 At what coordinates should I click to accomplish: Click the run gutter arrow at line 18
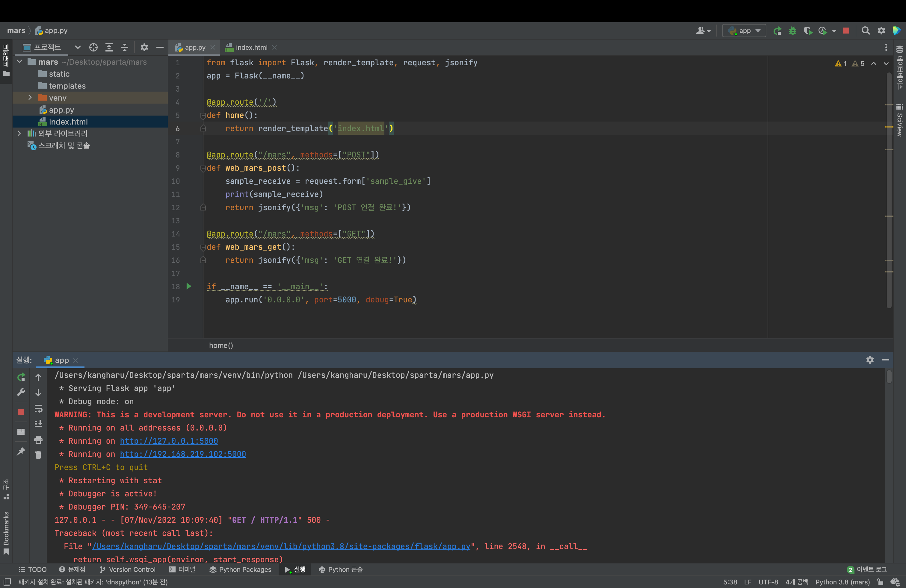pos(188,287)
